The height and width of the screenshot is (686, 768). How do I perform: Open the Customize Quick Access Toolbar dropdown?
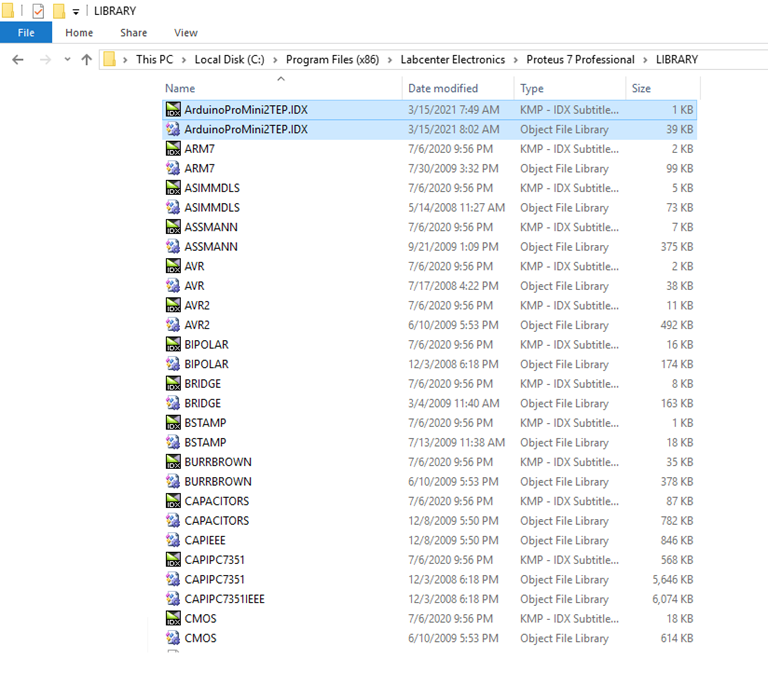[76, 11]
